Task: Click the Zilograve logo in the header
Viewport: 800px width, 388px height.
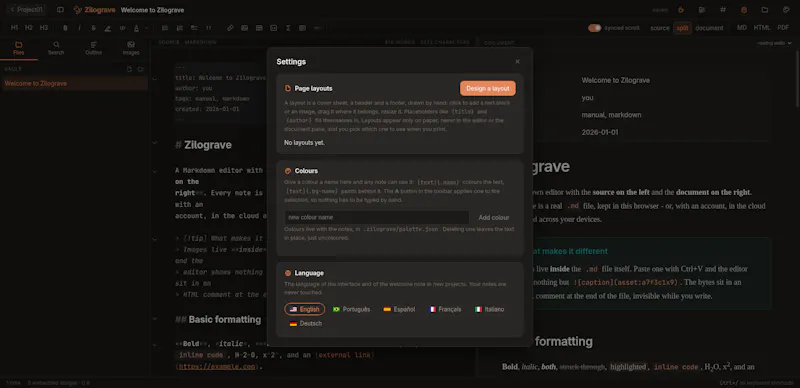Action: pos(94,10)
